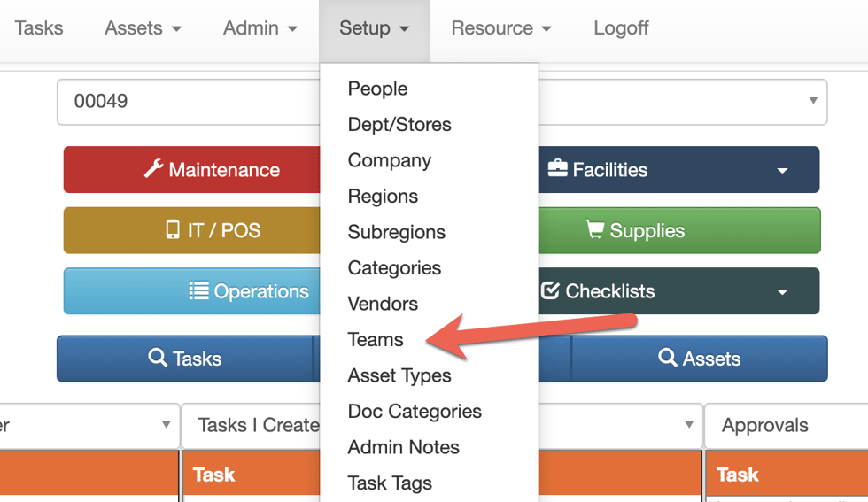The width and height of the screenshot is (868, 502).
Task: Click the shopping cart icon on Supplies
Action: pyautogui.click(x=594, y=230)
